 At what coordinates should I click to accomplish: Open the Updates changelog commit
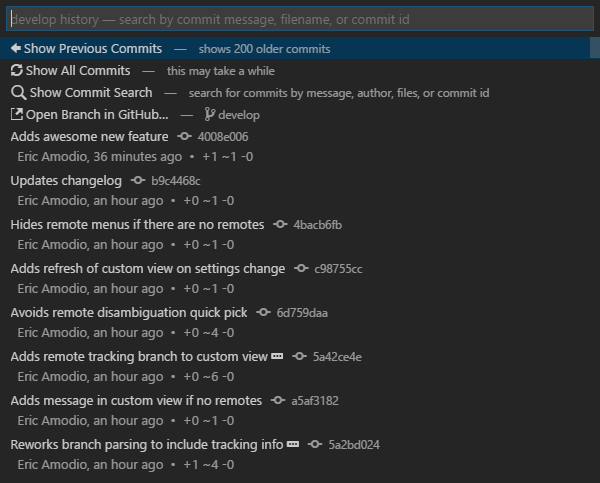tap(65, 181)
